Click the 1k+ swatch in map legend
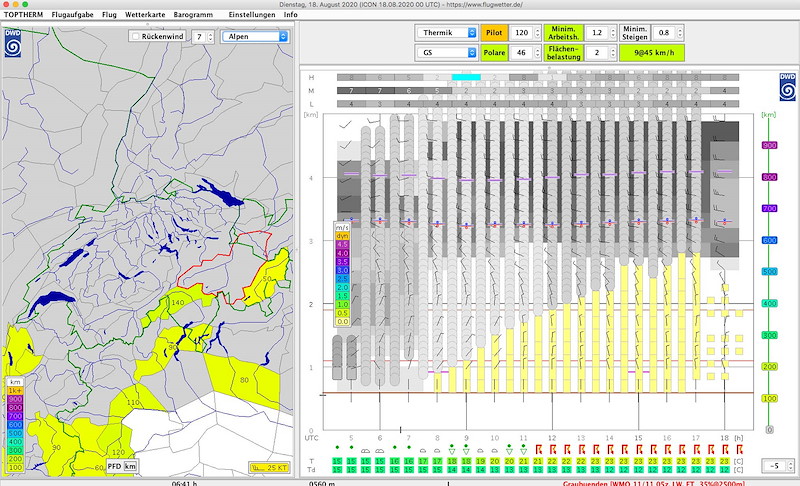800x486 pixels. pos(15,391)
